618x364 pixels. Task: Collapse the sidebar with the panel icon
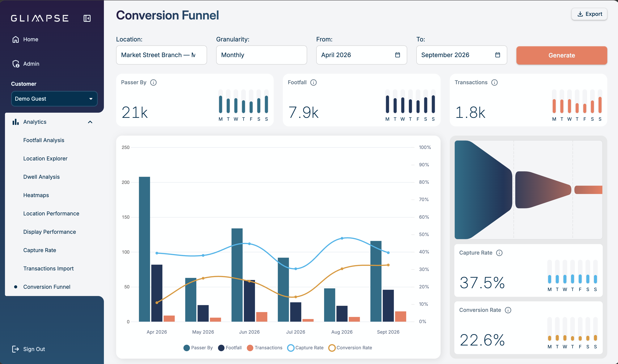87,18
